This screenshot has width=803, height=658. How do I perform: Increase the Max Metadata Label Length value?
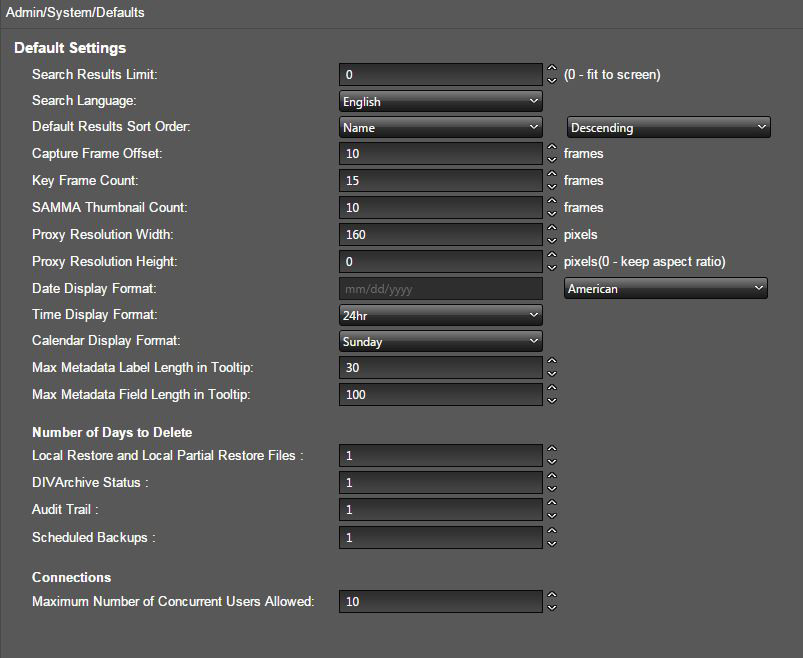[552, 361]
